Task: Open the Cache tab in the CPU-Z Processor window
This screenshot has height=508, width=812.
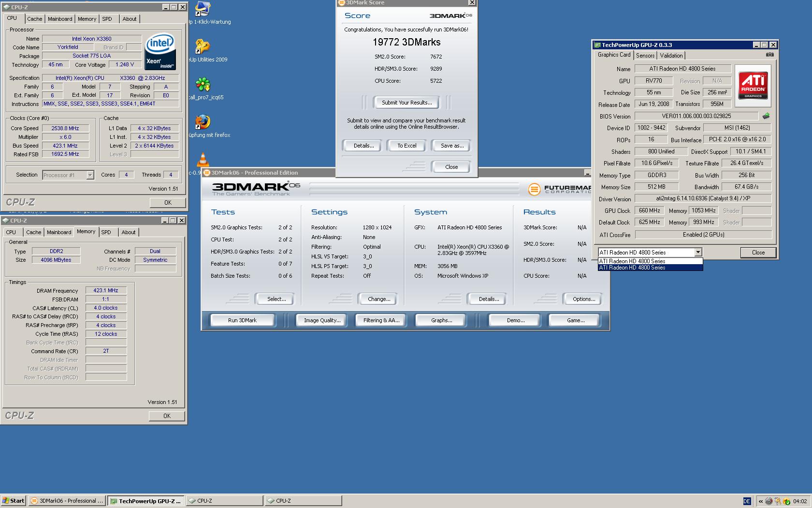Action: pyautogui.click(x=34, y=19)
